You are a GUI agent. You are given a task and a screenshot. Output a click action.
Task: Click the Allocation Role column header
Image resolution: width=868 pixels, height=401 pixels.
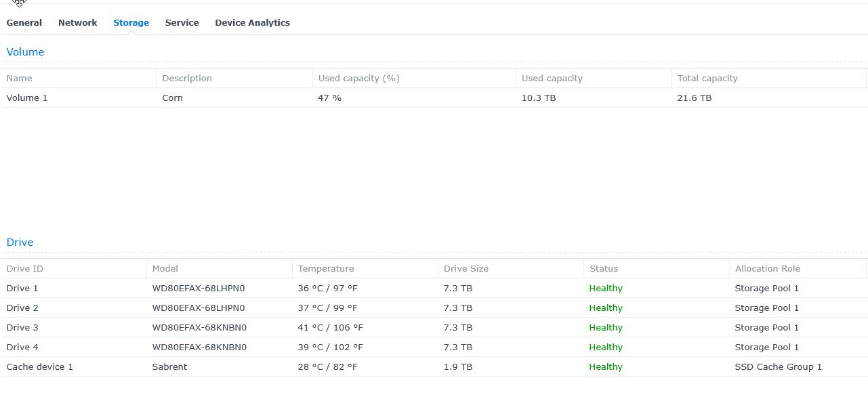(768, 269)
